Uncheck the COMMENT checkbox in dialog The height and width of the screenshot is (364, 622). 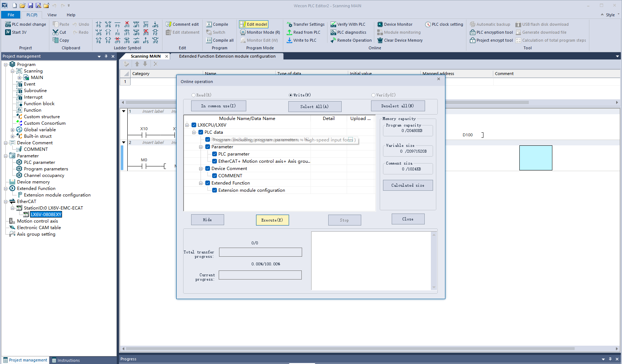point(214,176)
